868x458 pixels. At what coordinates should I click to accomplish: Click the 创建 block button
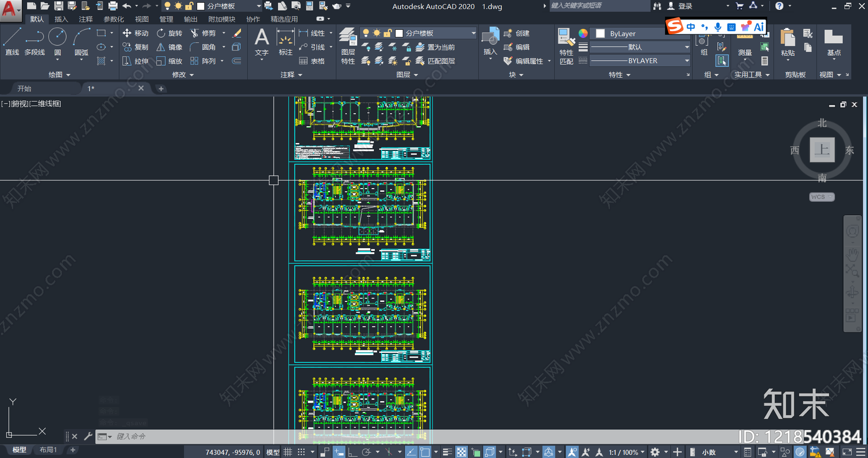tap(516, 33)
